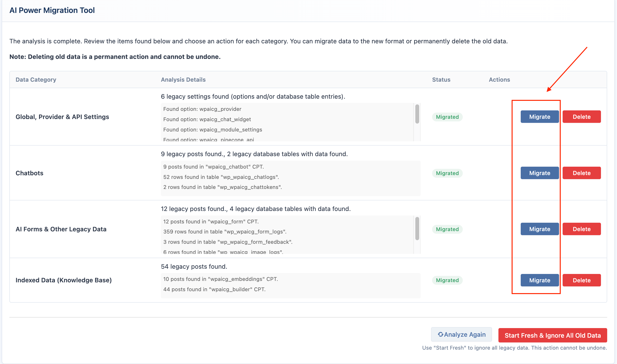Click the Analysis Details column header

(183, 80)
